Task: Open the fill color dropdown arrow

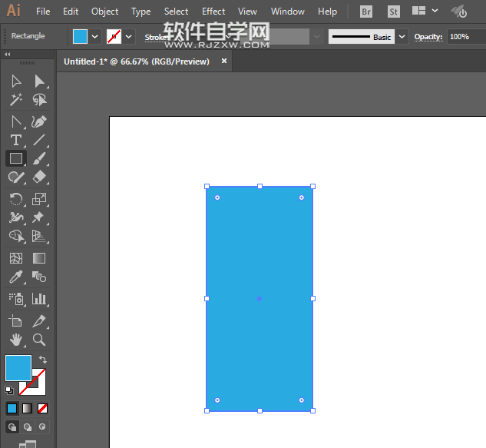Action: (95, 36)
